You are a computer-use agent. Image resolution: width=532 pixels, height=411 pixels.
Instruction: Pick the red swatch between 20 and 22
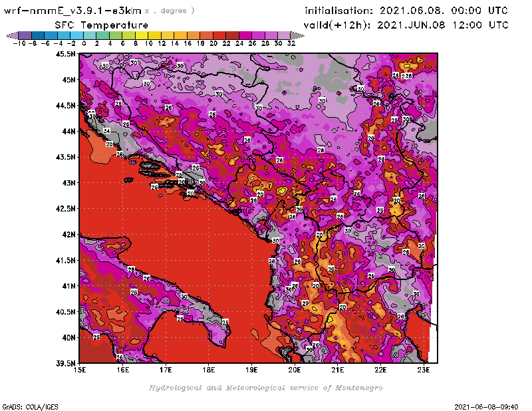pos(219,35)
